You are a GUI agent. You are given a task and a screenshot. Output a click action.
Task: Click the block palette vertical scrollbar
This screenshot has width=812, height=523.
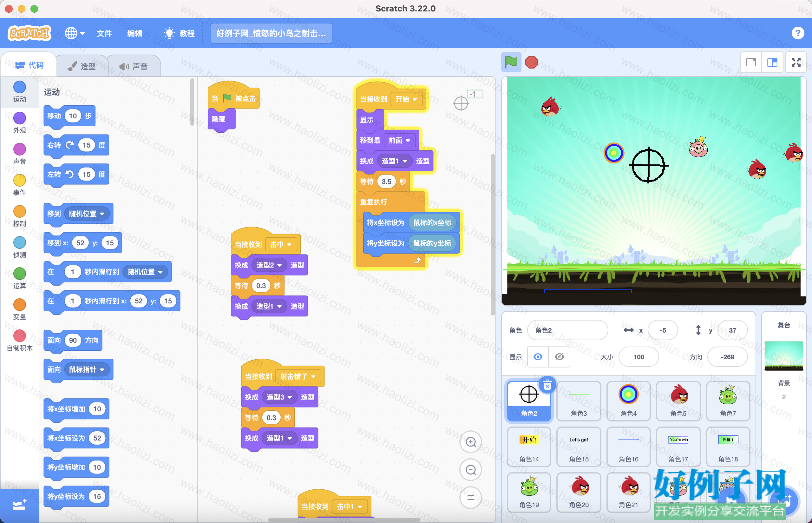point(192,102)
